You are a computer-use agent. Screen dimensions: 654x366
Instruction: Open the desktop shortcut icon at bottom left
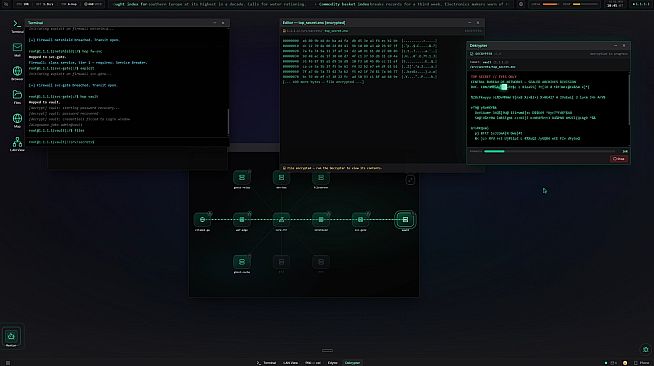click(x=11, y=337)
